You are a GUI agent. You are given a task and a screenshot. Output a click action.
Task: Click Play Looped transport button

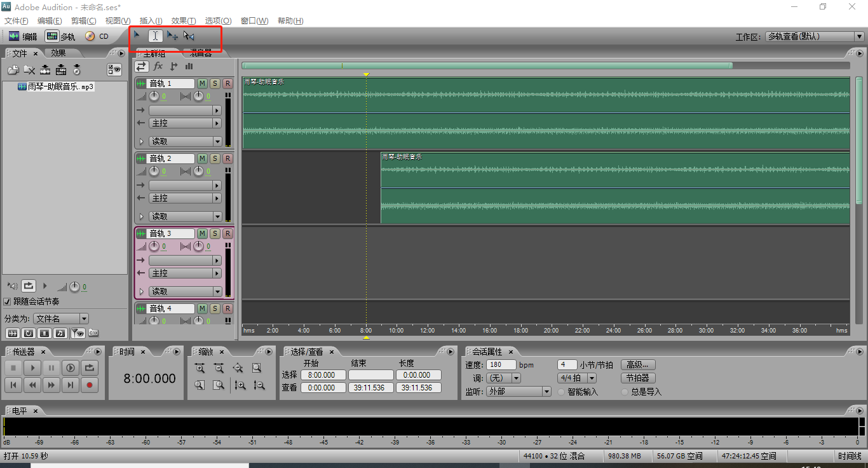click(x=90, y=368)
